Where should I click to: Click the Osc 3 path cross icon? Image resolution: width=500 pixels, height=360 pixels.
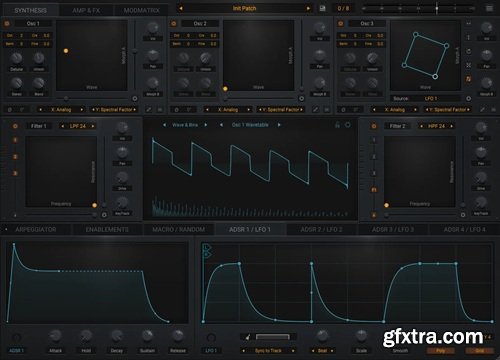point(468,65)
